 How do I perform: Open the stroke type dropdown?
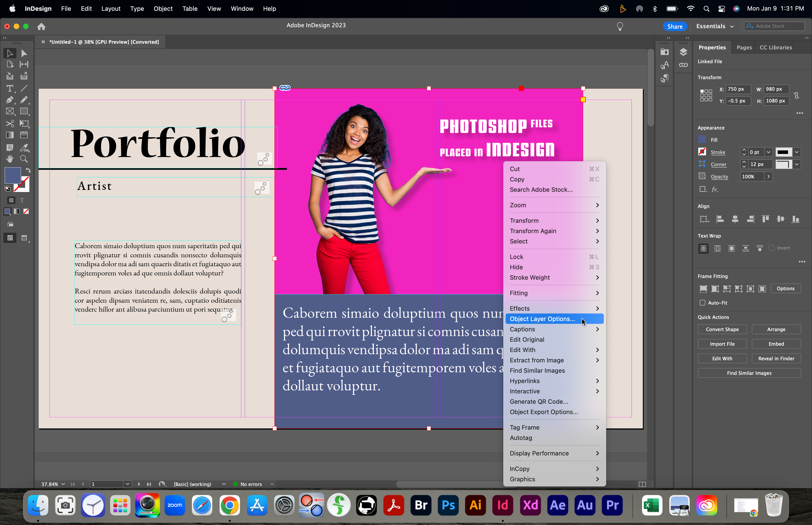click(797, 152)
